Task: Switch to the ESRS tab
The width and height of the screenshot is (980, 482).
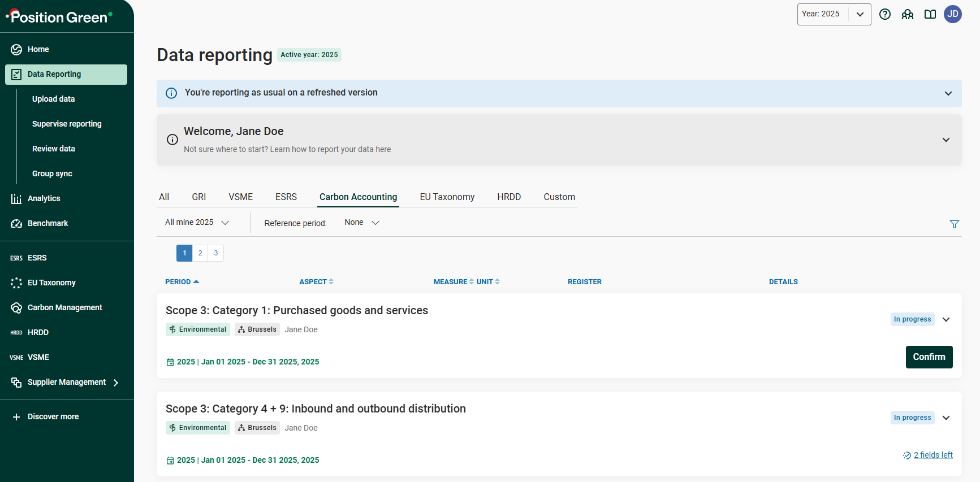Action: tap(286, 197)
